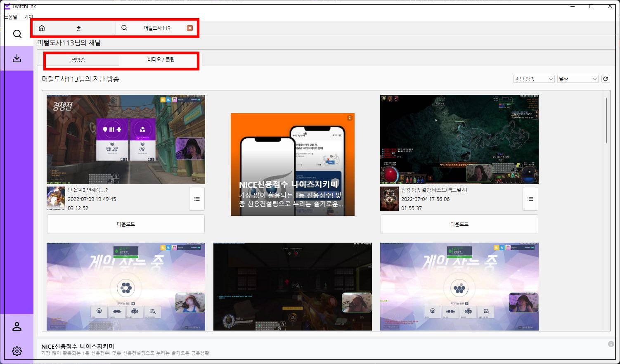Open the NICE신용점수 나이스지키미 bottom ad link
Screen dimensions: 620x364
(78, 346)
